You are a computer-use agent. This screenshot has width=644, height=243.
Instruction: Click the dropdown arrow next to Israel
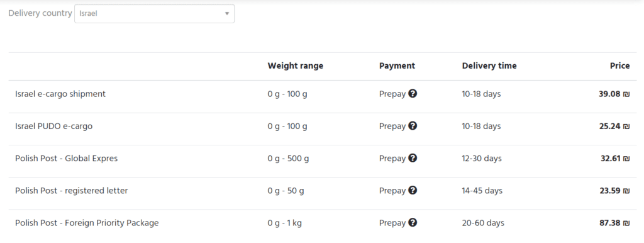(226, 14)
